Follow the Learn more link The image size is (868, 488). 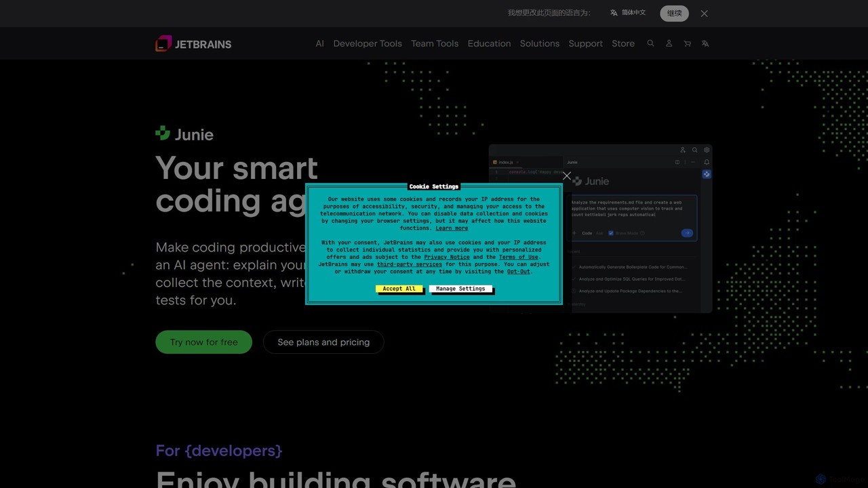452,228
